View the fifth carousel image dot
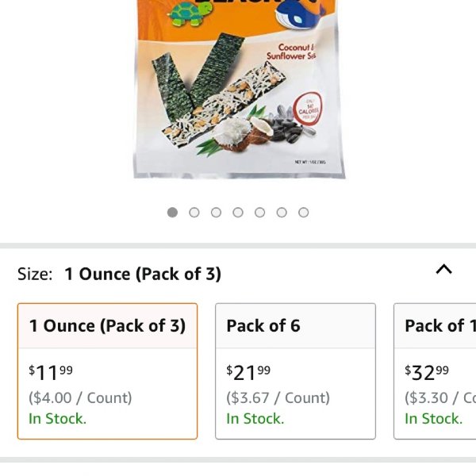 (260, 213)
